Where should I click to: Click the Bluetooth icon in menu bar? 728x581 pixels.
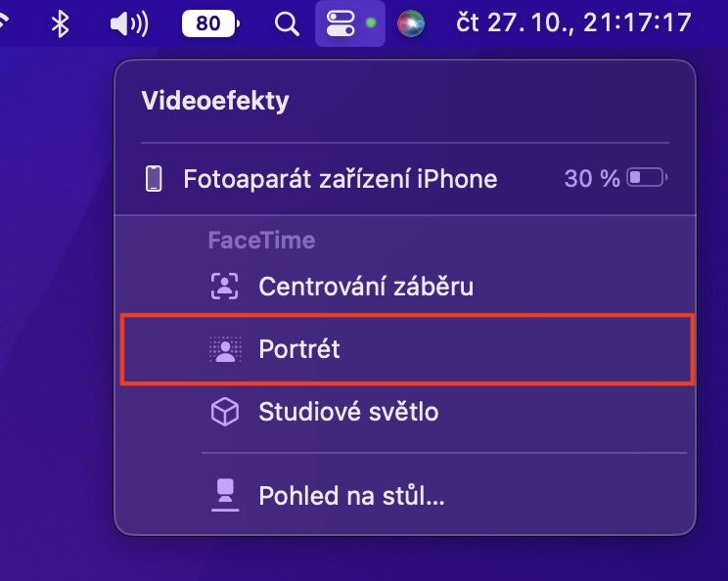[x=60, y=22]
